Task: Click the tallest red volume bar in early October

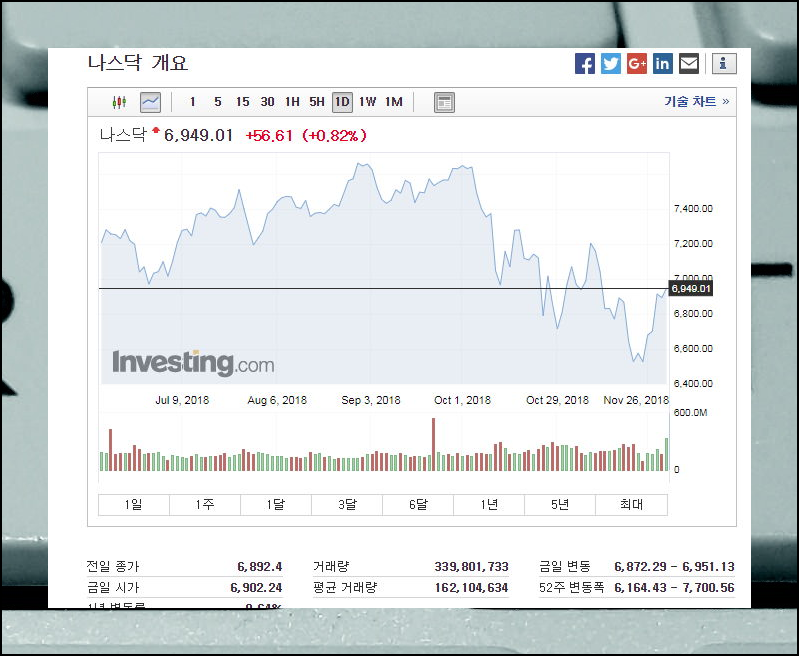Action: coord(434,444)
